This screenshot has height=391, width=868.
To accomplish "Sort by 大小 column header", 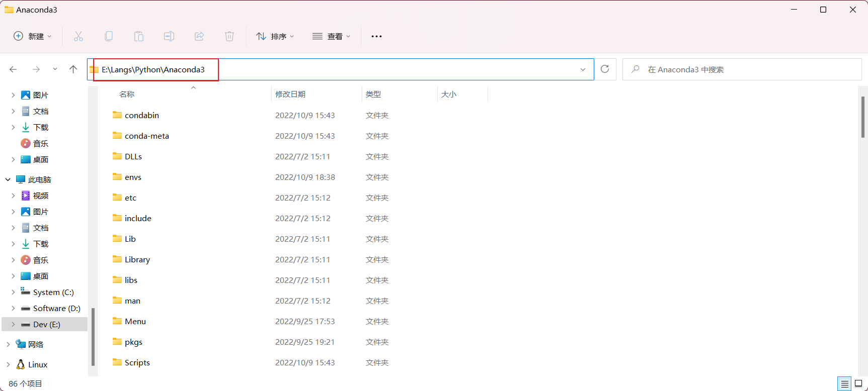I will click(449, 94).
